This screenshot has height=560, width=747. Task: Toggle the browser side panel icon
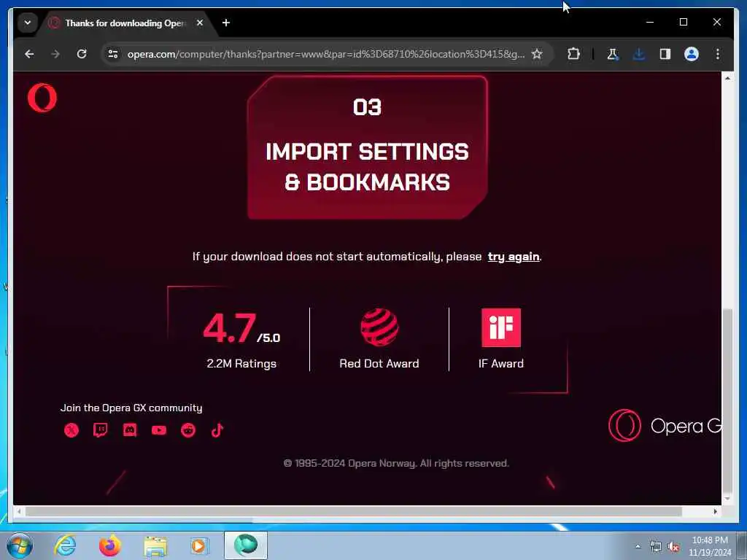pyautogui.click(x=665, y=54)
